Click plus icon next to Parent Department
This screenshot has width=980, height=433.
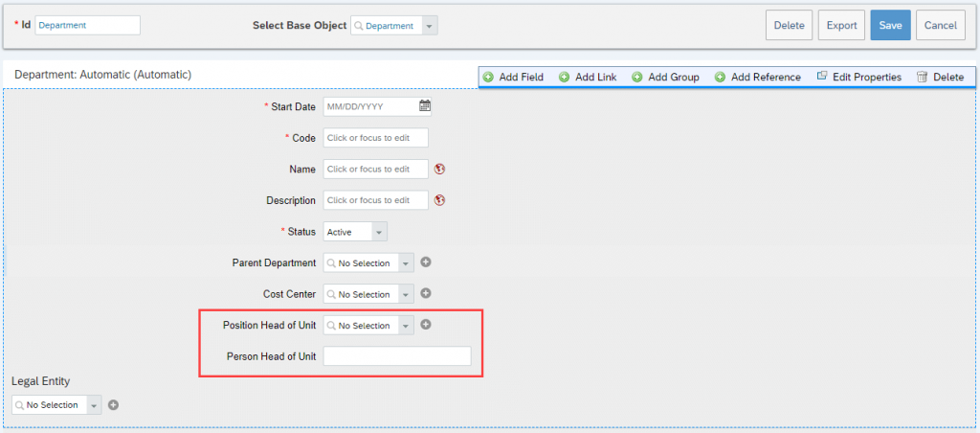(x=426, y=262)
